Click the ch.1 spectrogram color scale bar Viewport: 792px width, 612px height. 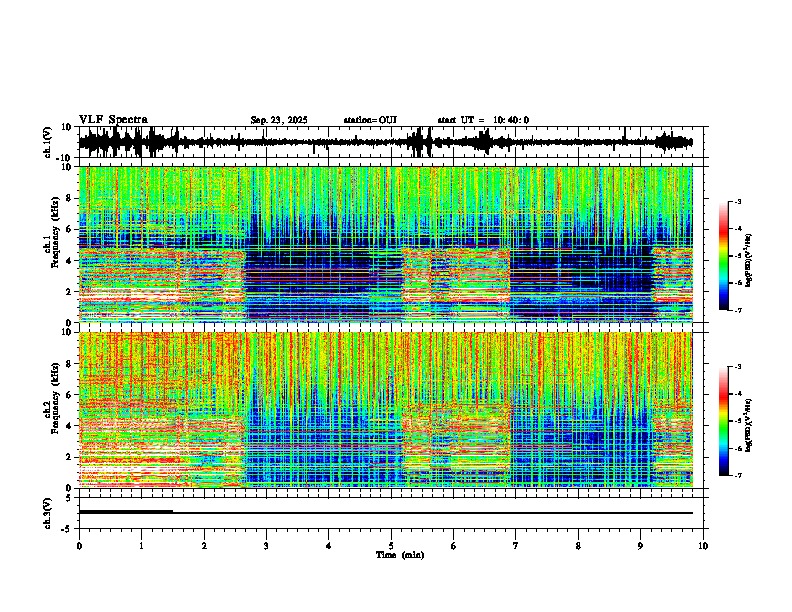click(x=724, y=256)
